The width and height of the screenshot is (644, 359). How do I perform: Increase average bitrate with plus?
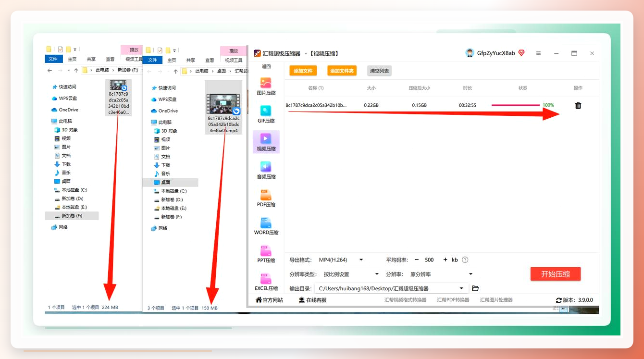coord(445,260)
